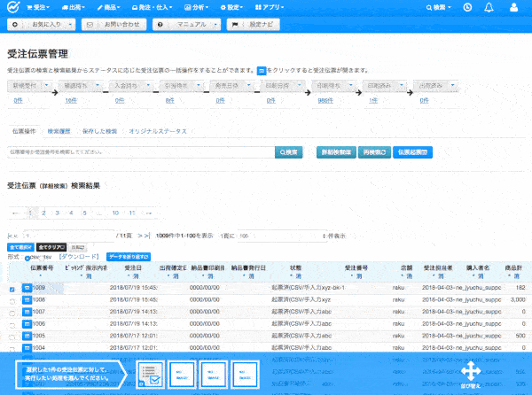Open the 出荷 menu

[x=74, y=7]
